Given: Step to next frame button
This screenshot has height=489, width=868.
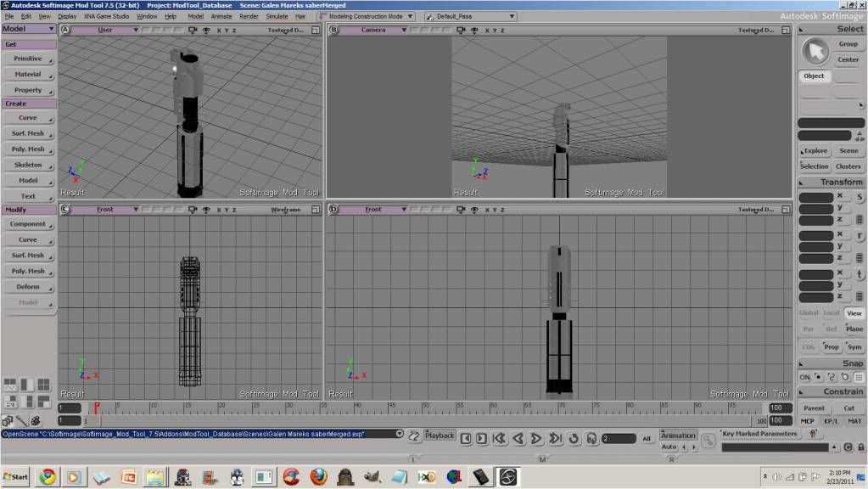Looking at the screenshot, I should pos(482,438).
